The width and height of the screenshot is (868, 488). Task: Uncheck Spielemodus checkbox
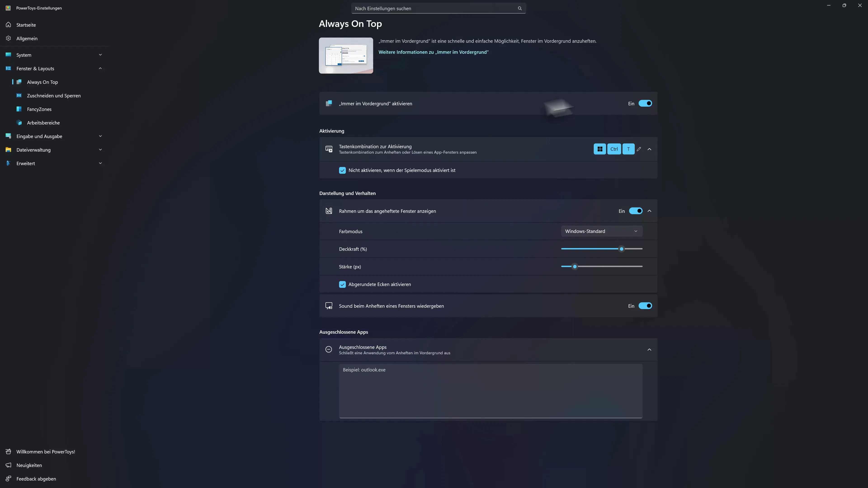[342, 170]
